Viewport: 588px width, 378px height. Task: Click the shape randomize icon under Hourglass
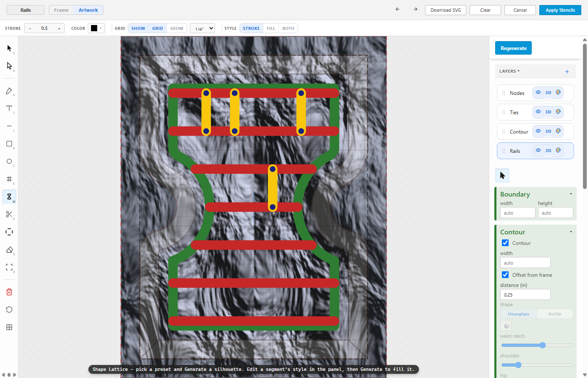(x=506, y=326)
